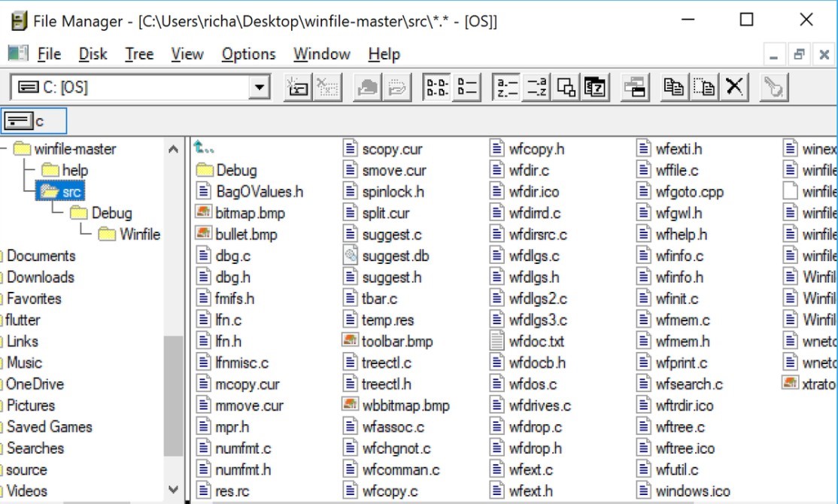
Task: Select the file res.rc
Action: (x=223, y=490)
